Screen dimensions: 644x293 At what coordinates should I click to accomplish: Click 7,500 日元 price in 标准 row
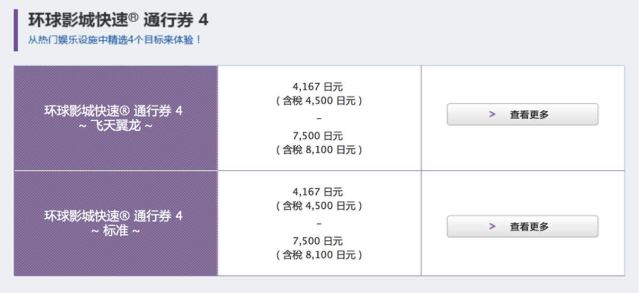click(x=317, y=241)
